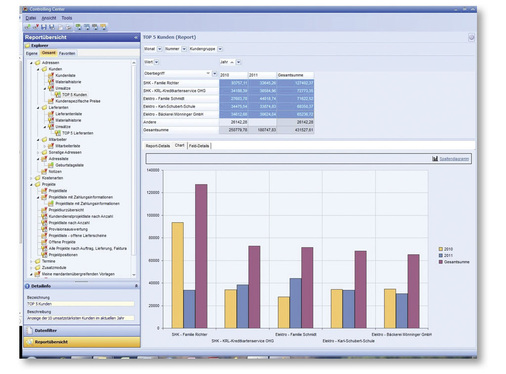Click the report icon beside Geburtstagsliste
The image size is (506, 374).
point(51,165)
